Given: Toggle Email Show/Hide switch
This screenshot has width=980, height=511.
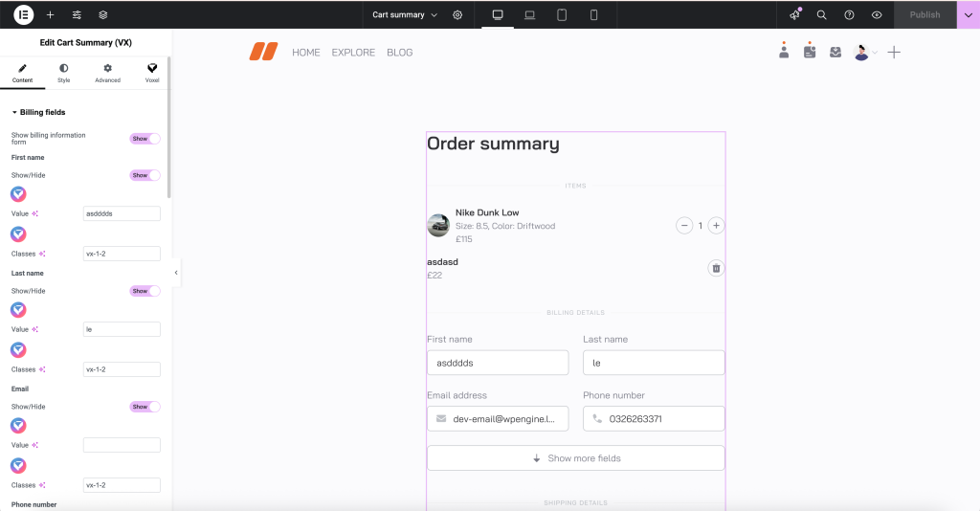Looking at the screenshot, I should coord(145,407).
